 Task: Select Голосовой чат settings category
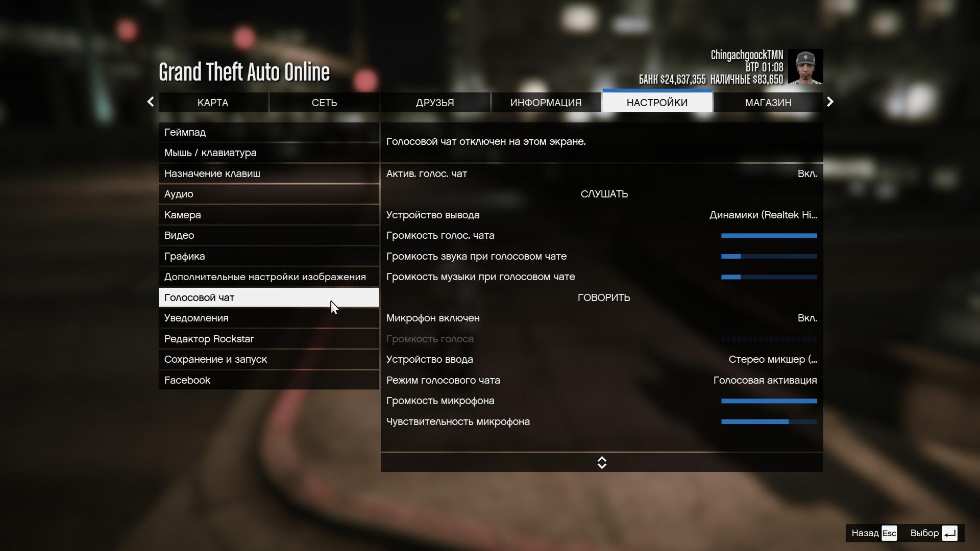coord(268,297)
